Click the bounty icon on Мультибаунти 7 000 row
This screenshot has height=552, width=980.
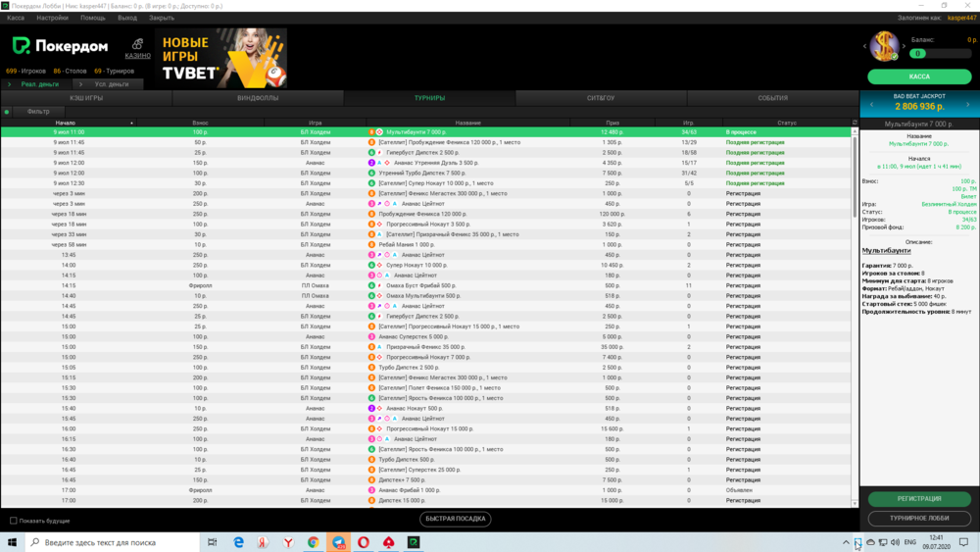tap(379, 132)
